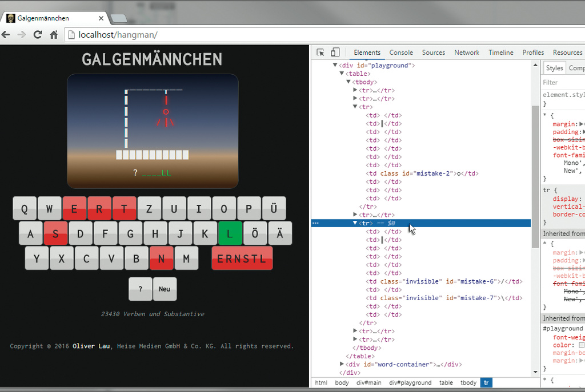Close the Galgenmännchen browser tab

coord(101,18)
